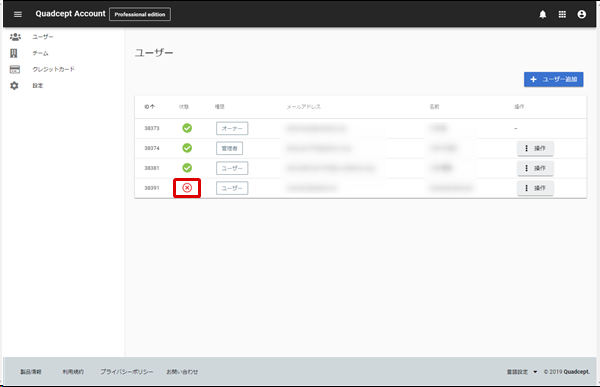Click red X status for ID 38391
This screenshot has height=387, width=600.
pyautogui.click(x=187, y=188)
